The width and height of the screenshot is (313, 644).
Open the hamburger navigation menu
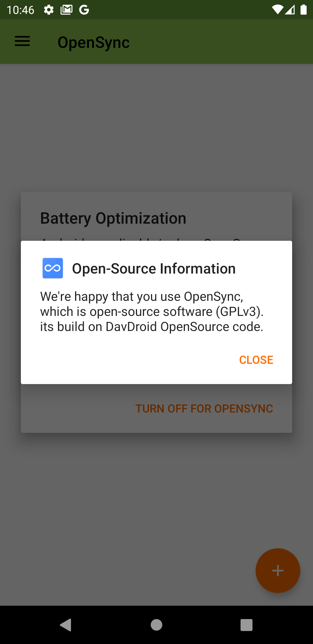click(22, 41)
